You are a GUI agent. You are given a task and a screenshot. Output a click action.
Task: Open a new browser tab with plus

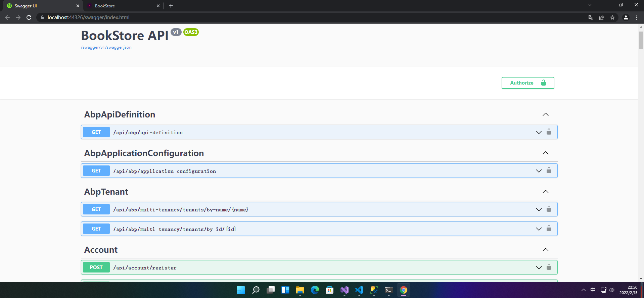coord(171,6)
